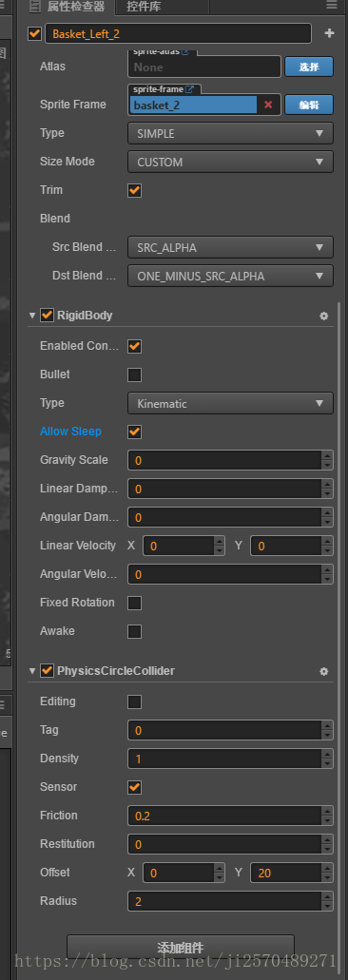The image size is (348, 980).
Task: Toggle Fixed Rotation checkbox
Action: click(134, 604)
